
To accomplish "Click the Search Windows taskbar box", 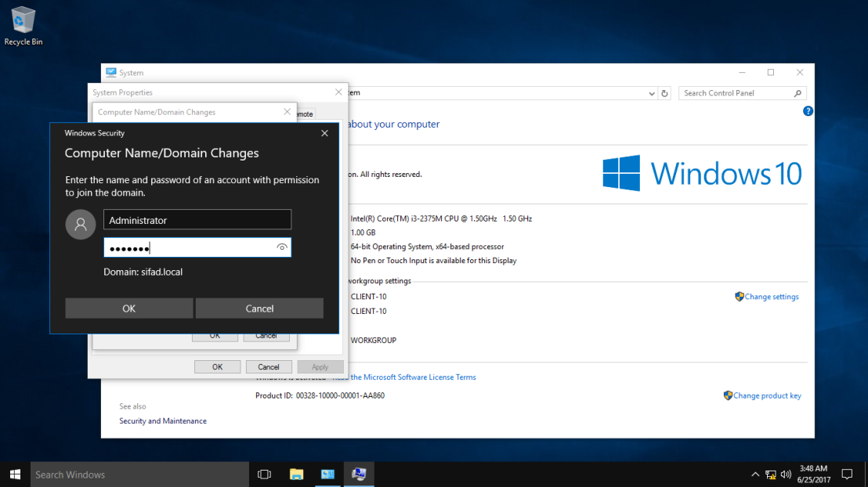I will pos(139,474).
